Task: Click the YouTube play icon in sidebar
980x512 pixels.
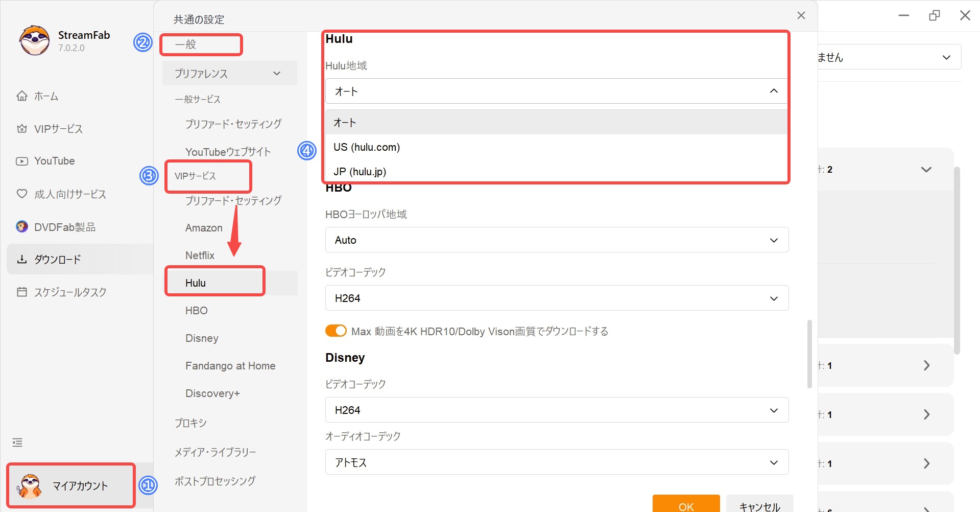Action: pos(22,161)
